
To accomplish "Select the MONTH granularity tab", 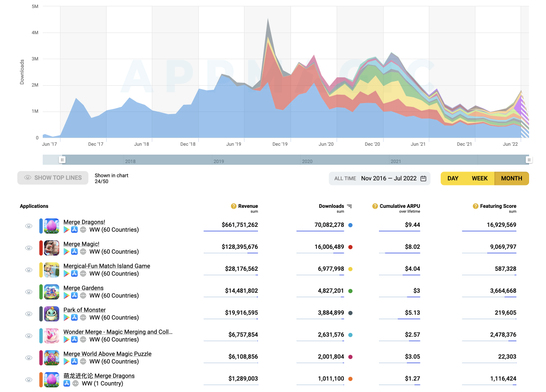I will pos(511,178).
